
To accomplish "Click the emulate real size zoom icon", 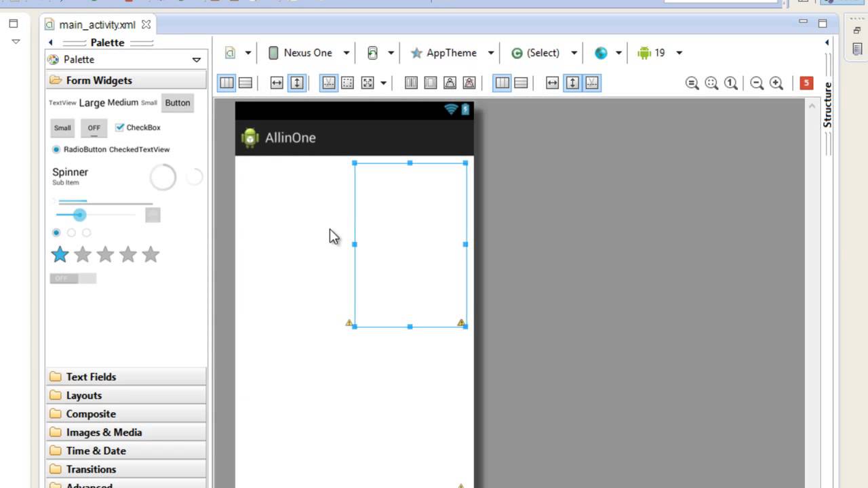I will (x=692, y=83).
